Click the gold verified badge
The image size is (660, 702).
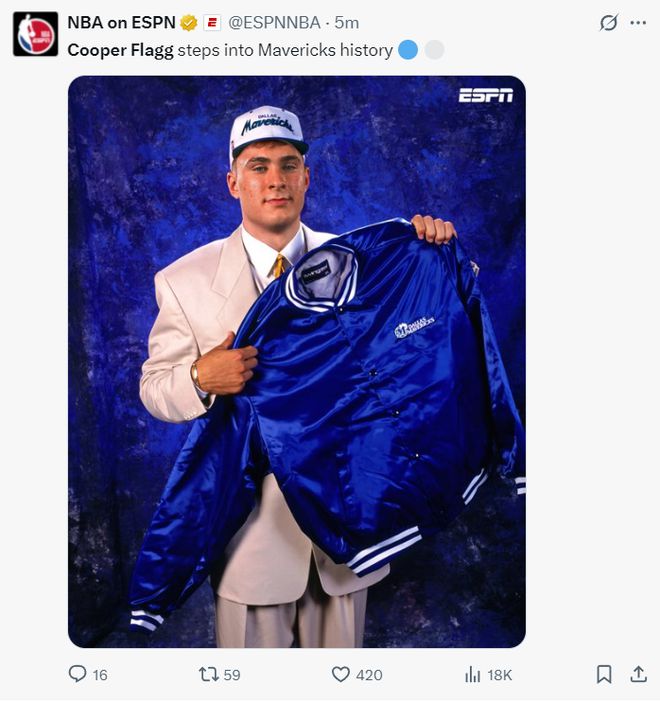point(189,22)
